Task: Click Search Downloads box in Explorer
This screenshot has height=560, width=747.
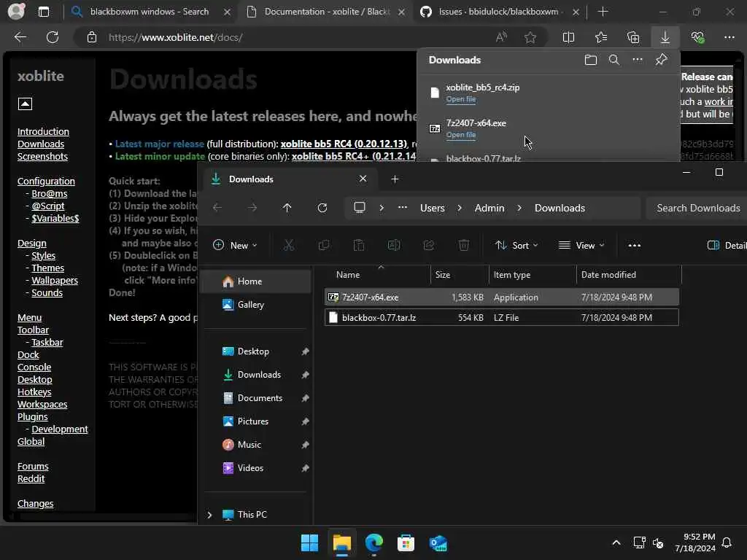Action: [x=697, y=208]
